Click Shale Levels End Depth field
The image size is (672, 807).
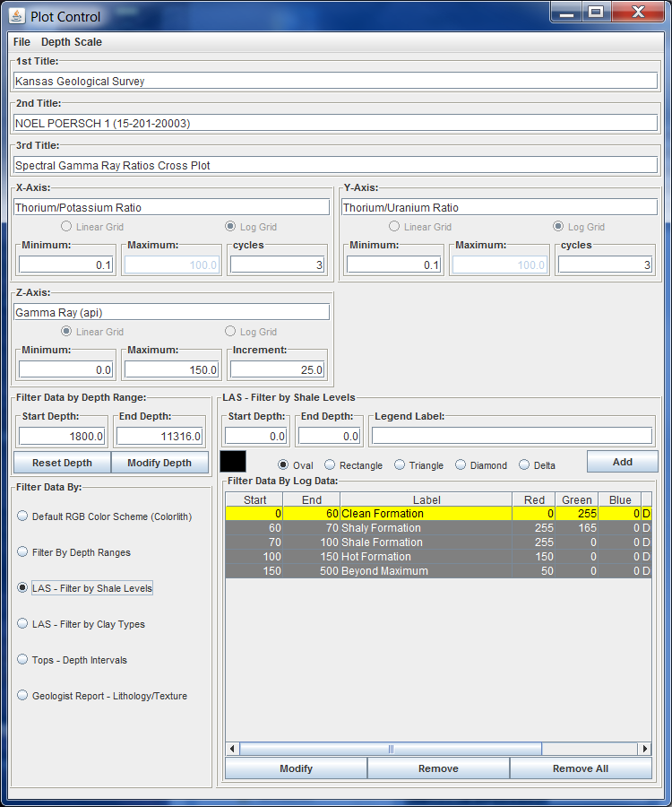(x=329, y=436)
